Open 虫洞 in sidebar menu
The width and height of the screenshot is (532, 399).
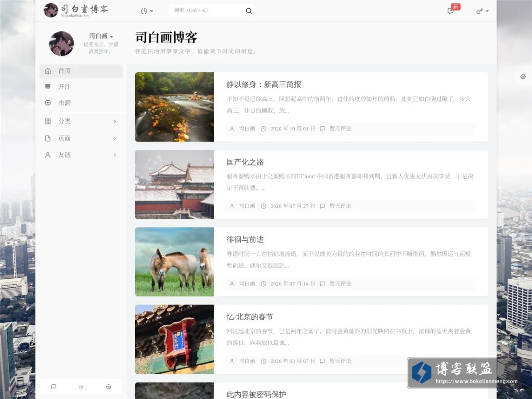tap(81, 103)
